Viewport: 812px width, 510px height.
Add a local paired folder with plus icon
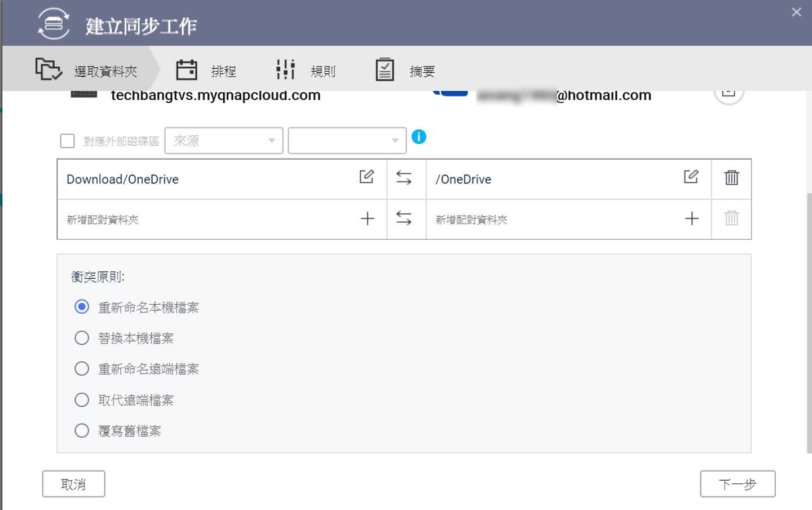(367, 218)
